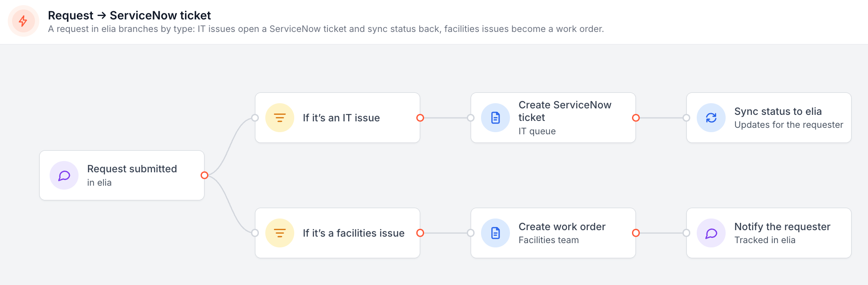The image size is (868, 285).
Task: Click the document icon on Create work order
Action: tap(496, 233)
